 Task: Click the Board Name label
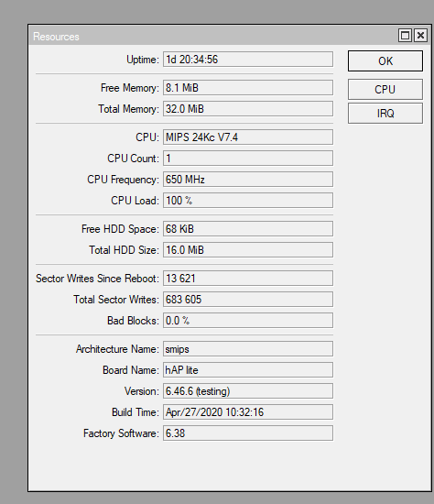click(131, 370)
